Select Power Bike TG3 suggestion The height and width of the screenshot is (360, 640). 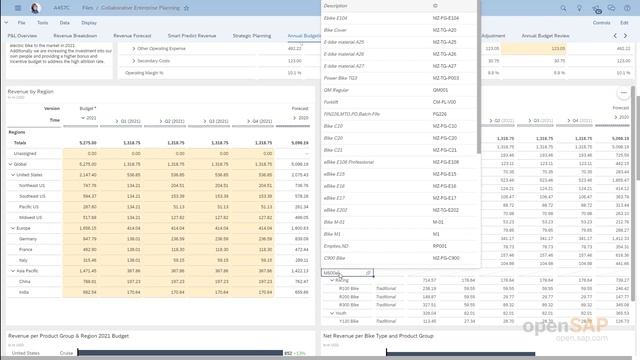[x=399, y=78]
